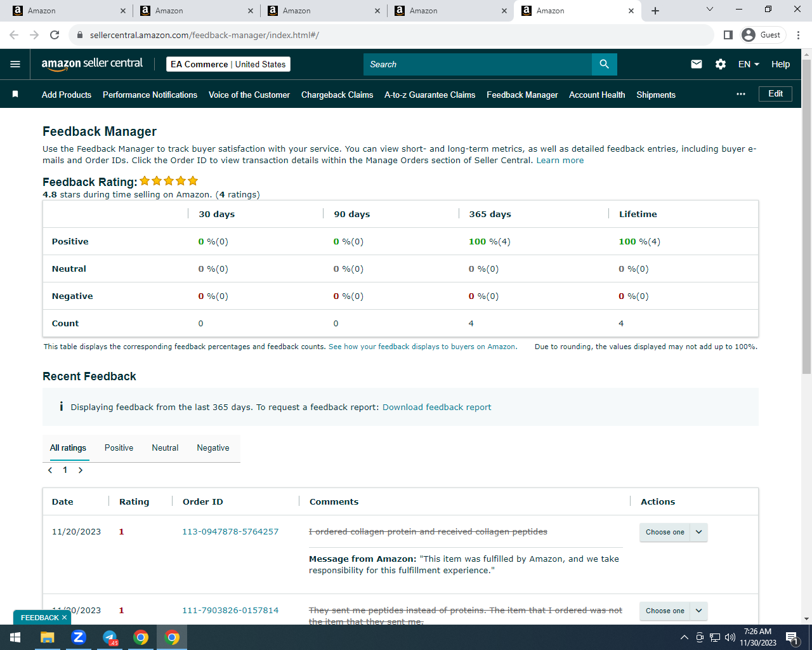The height and width of the screenshot is (650, 812).
Task: Open the hamburger navigation menu
Action: 15,64
